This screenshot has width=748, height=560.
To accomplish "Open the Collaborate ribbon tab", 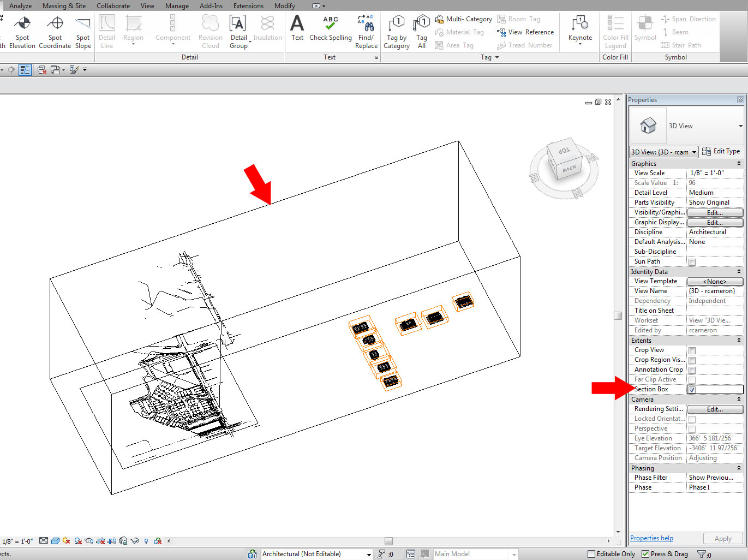I will [x=113, y=6].
